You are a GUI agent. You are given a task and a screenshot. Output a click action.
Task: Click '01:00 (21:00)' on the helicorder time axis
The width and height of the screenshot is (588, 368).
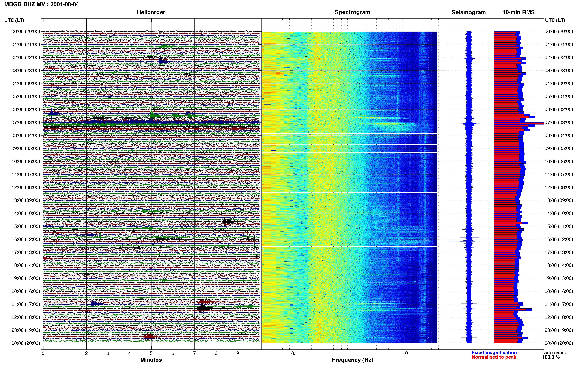point(26,45)
